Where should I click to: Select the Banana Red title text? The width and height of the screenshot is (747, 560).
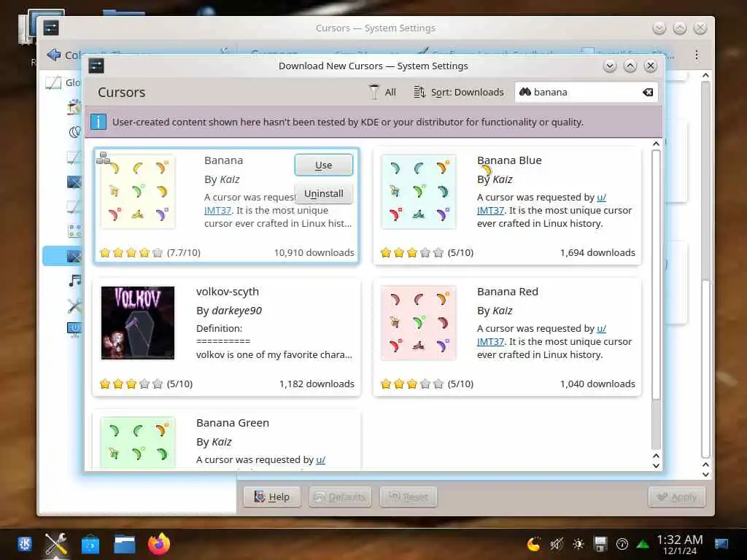(508, 292)
